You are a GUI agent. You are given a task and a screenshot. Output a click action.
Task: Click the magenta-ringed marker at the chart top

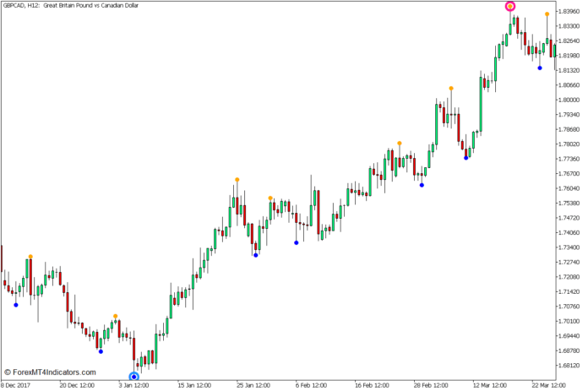pos(510,6)
